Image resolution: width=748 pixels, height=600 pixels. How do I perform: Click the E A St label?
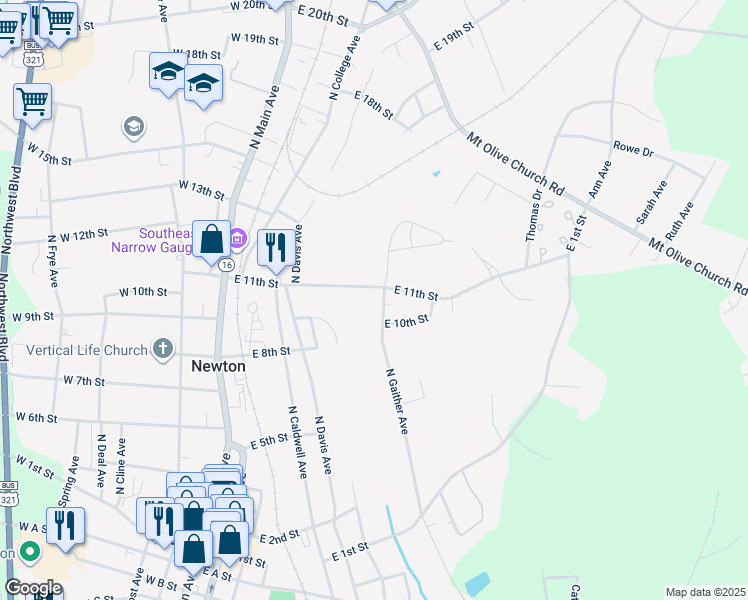(x=218, y=574)
